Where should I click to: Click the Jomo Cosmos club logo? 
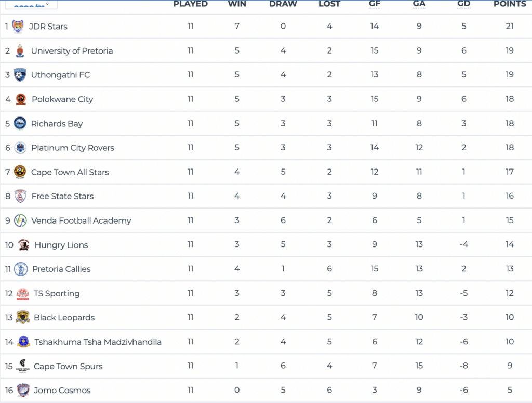pyautogui.click(x=23, y=391)
